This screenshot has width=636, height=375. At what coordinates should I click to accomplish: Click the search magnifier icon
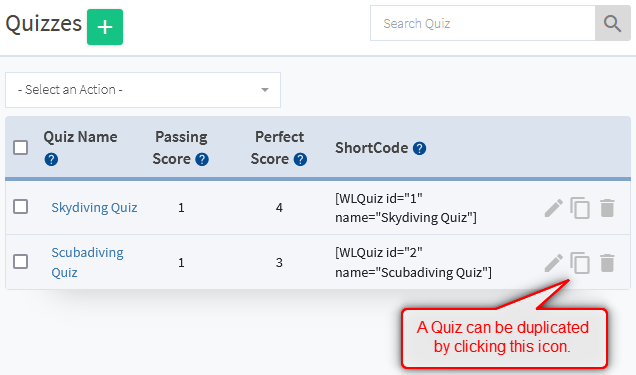[x=612, y=23]
